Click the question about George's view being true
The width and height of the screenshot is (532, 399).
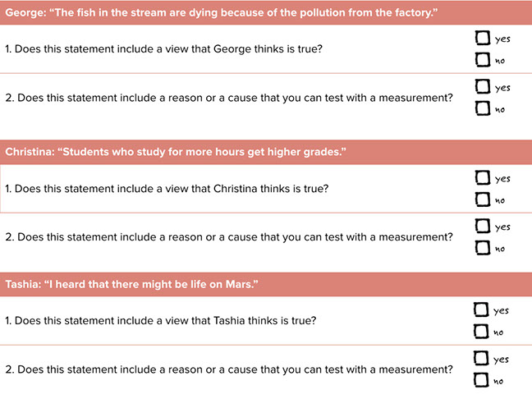163,49
